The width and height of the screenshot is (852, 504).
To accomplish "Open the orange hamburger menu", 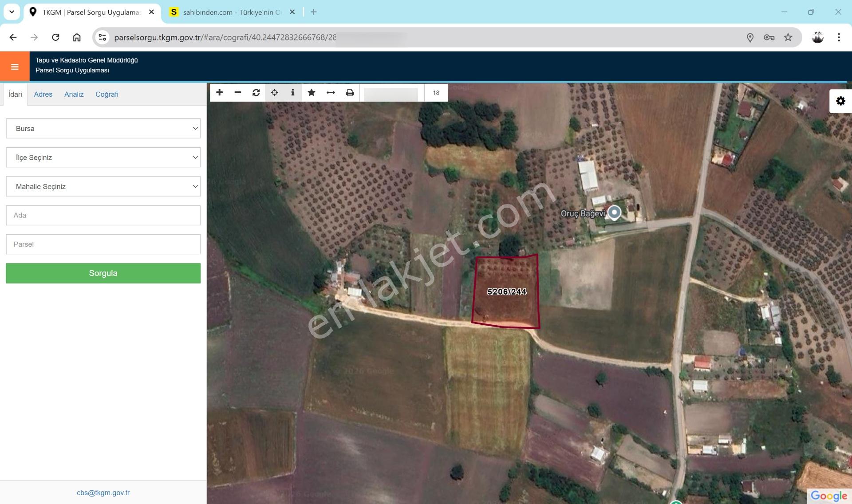I will click(x=15, y=67).
